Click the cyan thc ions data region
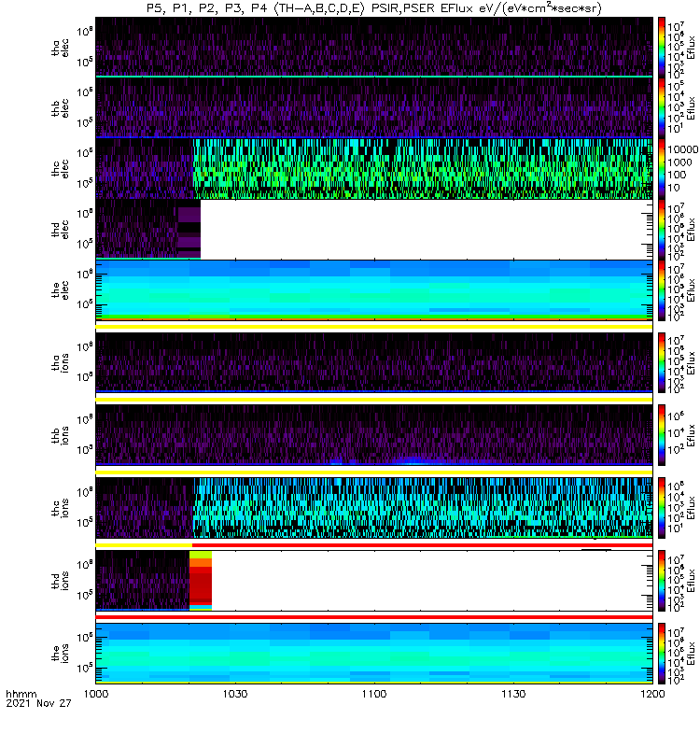The image size is (700, 747). 420,504
